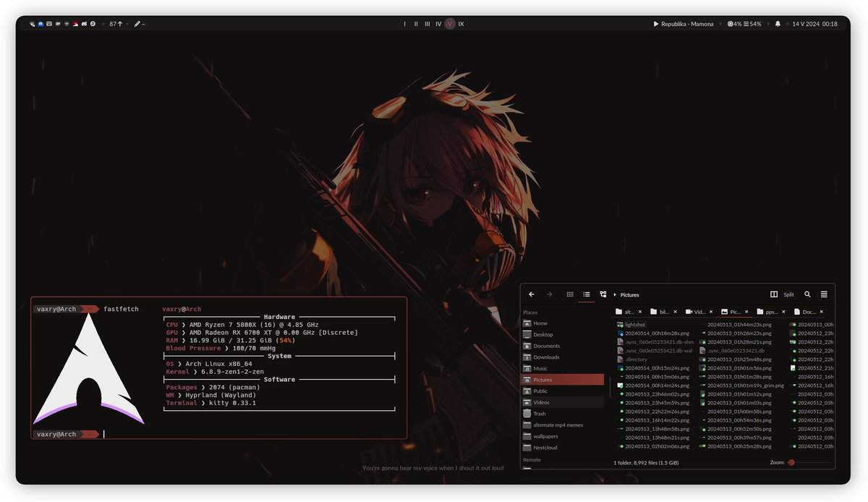This screenshot has height=502, width=868.
Task: Open the file manager hamburger menu
Action: tap(824, 294)
